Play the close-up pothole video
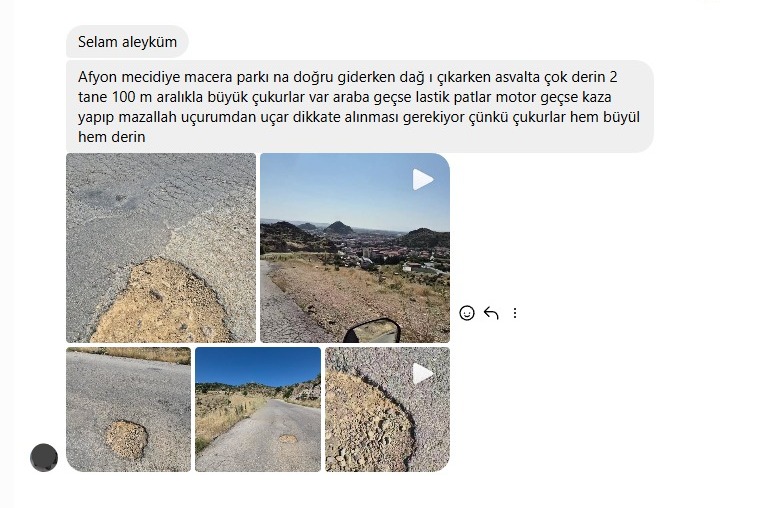771x508 pixels. pos(423,374)
